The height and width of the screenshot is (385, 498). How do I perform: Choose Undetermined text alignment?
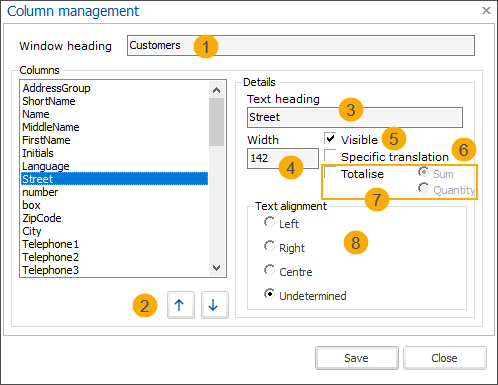tap(269, 294)
